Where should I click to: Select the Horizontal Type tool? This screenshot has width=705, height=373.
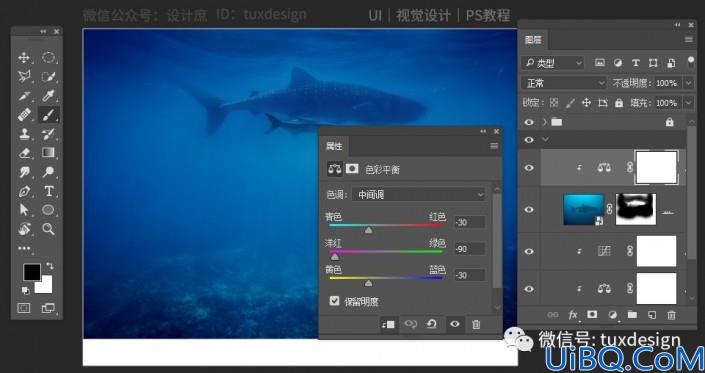[x=48, y=191]
